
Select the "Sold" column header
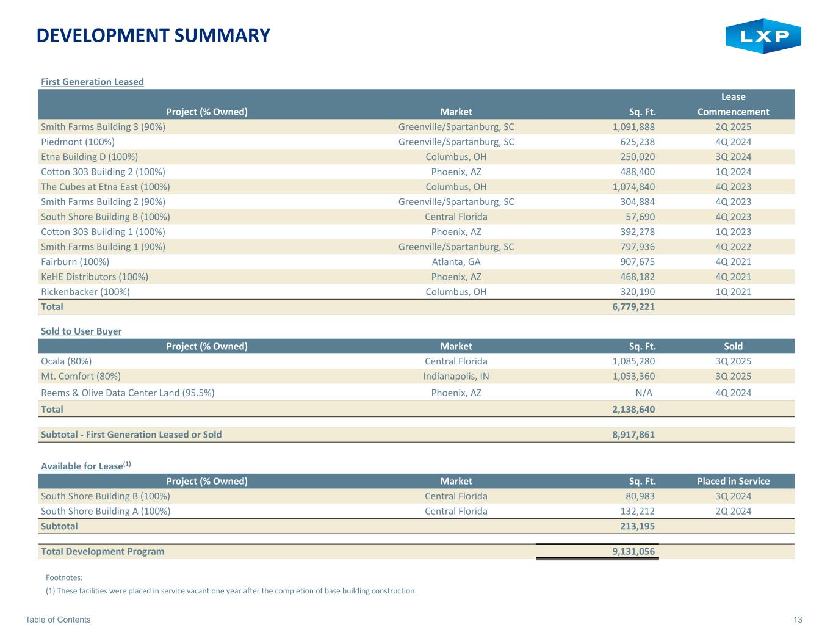(x=733, y=346)
